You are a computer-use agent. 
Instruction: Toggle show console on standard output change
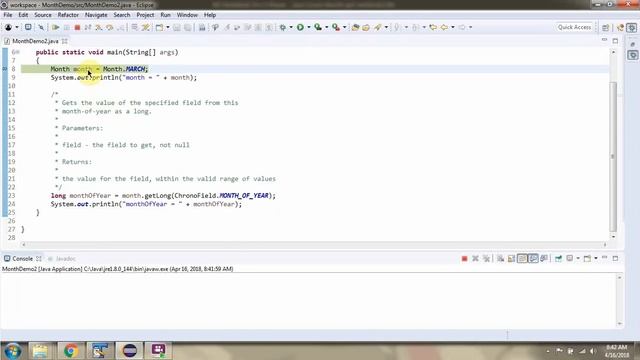pyautogui.click(x=533, y=258)
